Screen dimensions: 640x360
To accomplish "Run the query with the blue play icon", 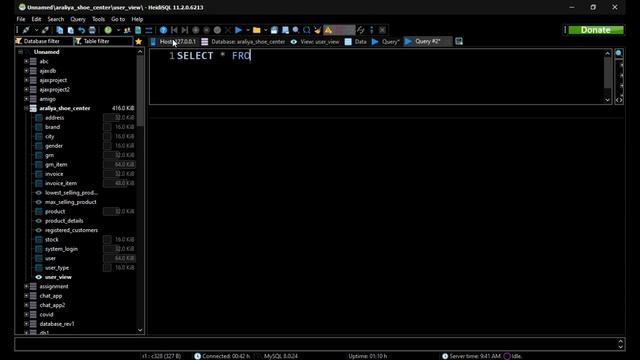I will (x=239, y=30).
